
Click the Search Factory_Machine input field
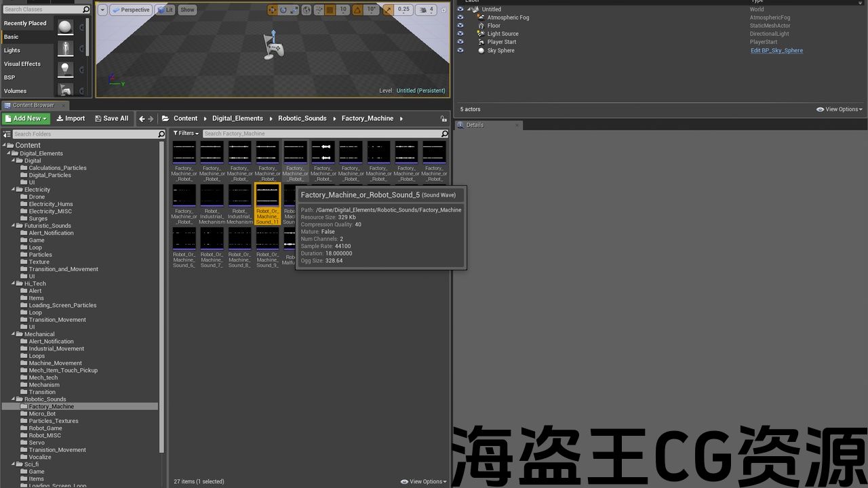[x=321, y=134]
